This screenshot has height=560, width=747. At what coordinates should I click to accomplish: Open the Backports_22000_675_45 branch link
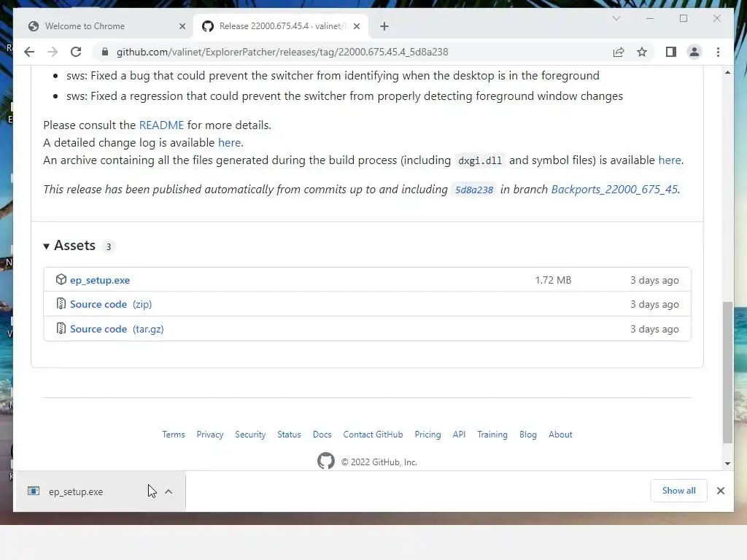pos(614,190)
